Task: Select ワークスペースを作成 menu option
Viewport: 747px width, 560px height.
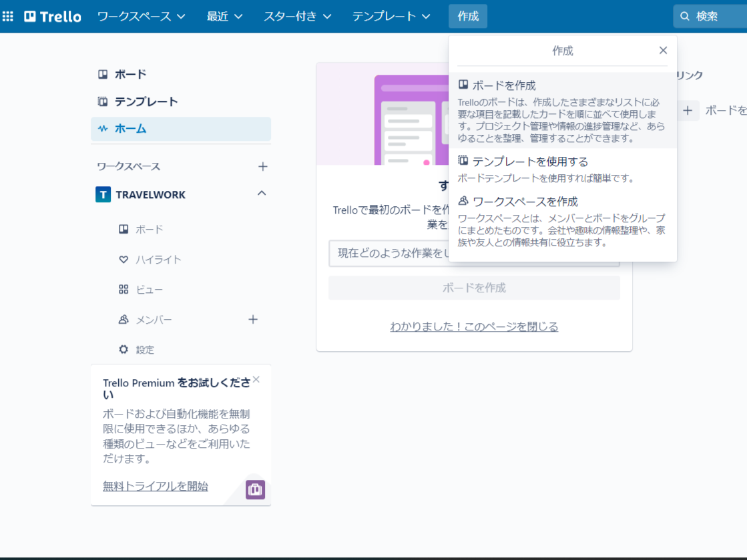Action: tap(563, 221)
